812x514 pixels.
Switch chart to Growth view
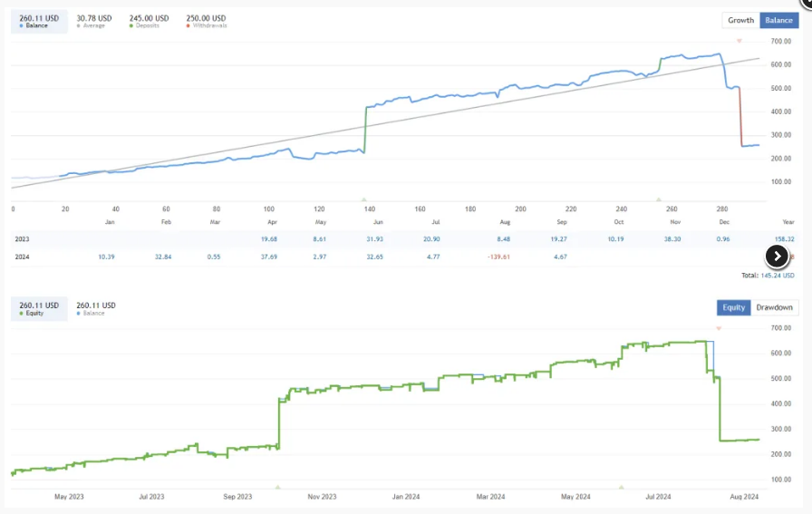(740, 20)
